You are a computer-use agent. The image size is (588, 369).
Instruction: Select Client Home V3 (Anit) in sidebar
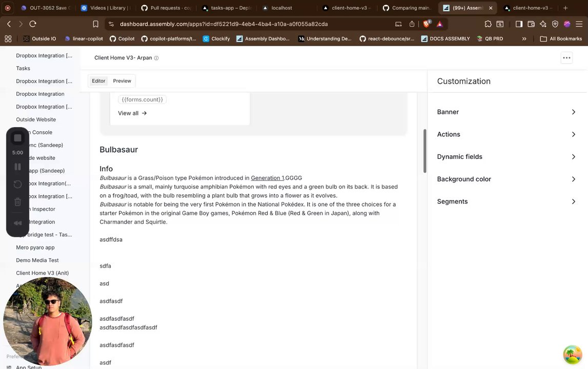coord(42,273)
